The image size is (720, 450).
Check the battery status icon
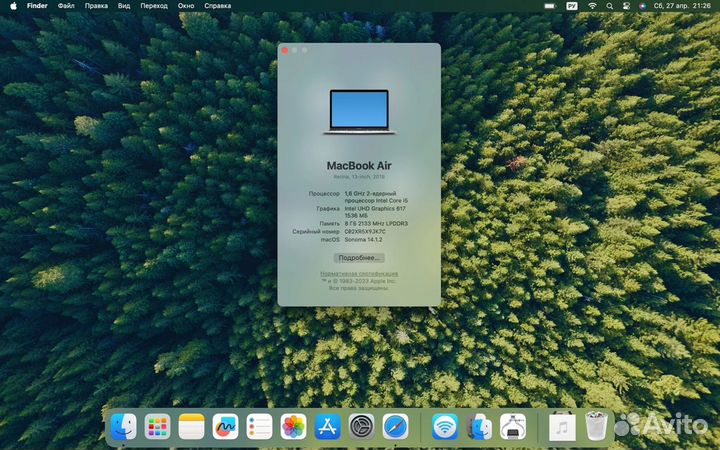click(x=550, y=6)
